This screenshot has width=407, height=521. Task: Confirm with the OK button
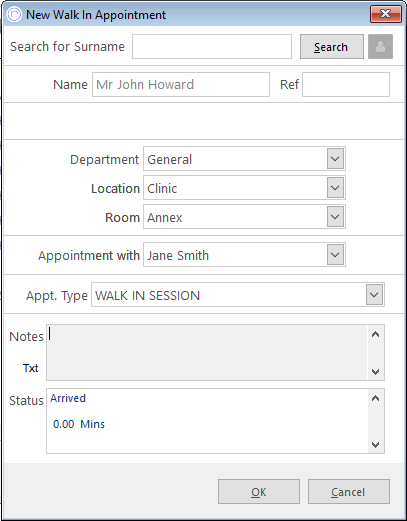[x=259, y=492]
